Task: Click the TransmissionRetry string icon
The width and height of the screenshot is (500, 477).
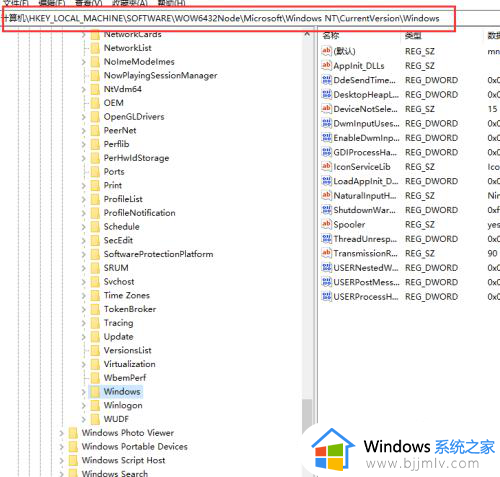Action: [x=326, y=253]
